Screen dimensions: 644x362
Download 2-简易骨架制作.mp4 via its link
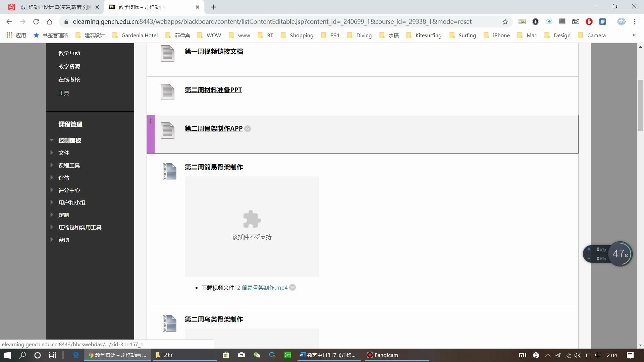tap(262, 288)
